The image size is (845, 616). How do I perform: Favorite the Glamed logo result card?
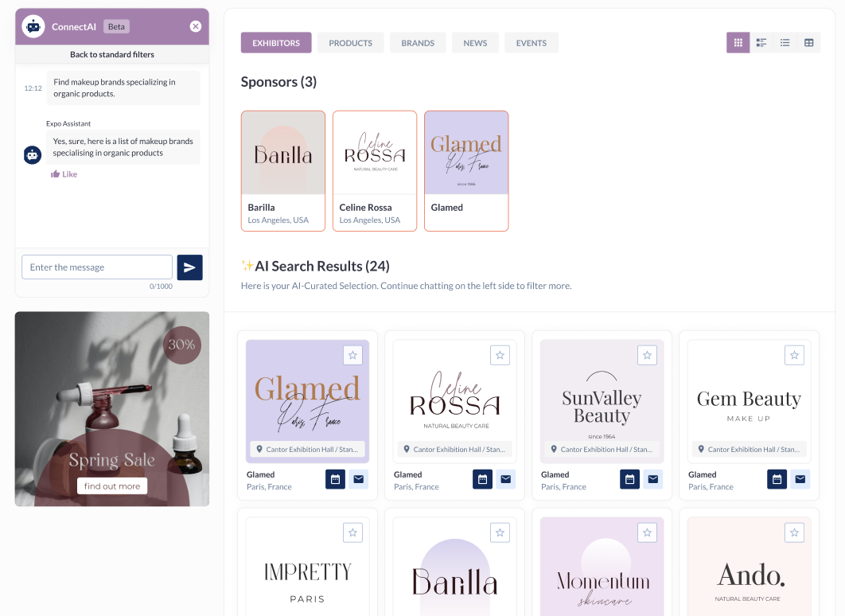click(x=353, y=355)
